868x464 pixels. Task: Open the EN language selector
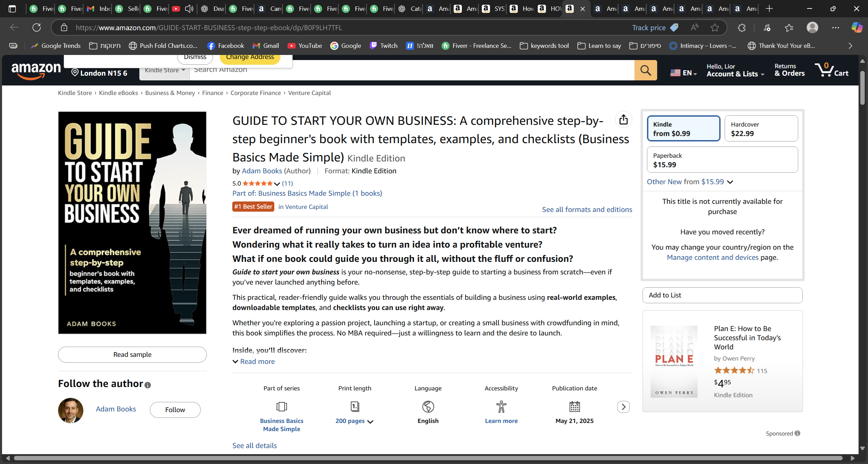click(x=684, y=73)
